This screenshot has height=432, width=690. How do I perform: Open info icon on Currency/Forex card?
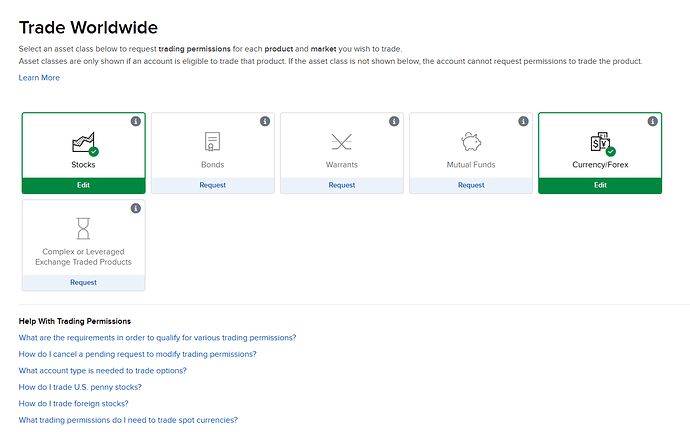(652, 121)
